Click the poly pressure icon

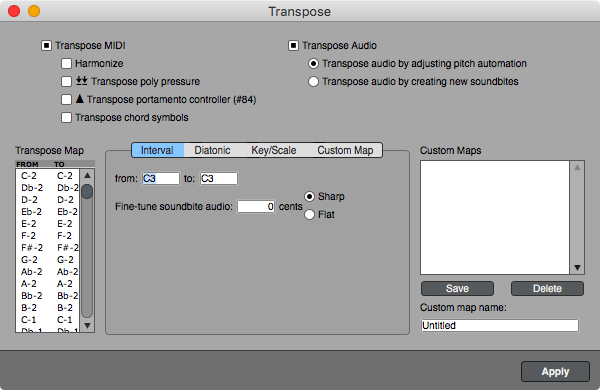point(82,80)
